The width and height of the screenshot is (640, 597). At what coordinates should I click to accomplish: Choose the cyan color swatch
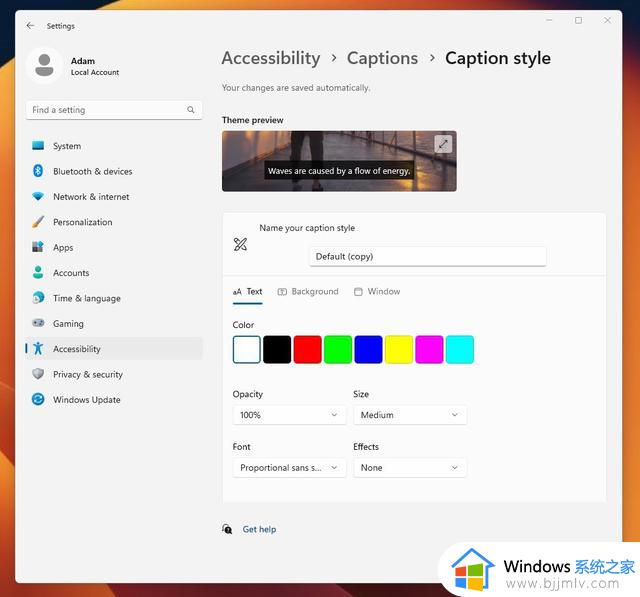(460, 349)
